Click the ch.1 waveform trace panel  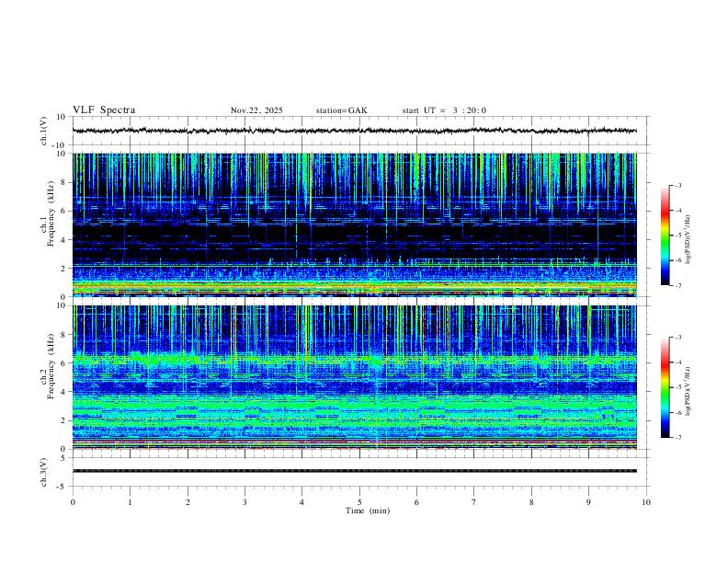pos(359,131)
